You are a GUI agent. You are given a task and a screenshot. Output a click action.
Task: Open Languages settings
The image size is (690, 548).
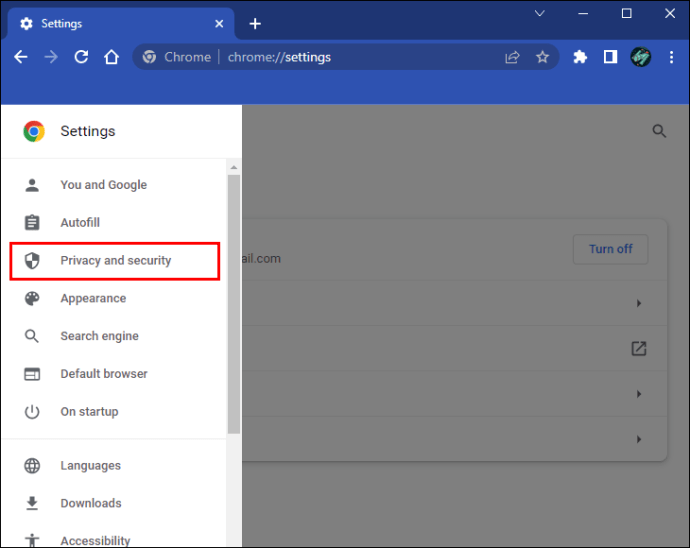(114, 466)
